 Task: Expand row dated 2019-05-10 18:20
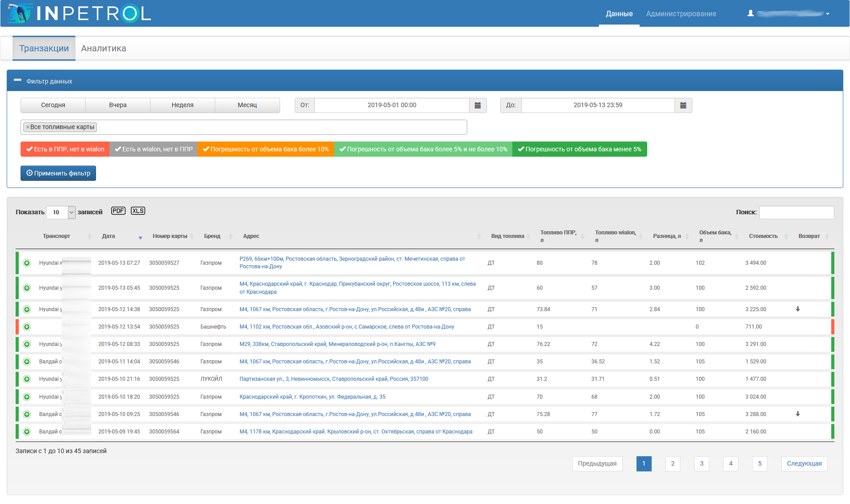27,397
